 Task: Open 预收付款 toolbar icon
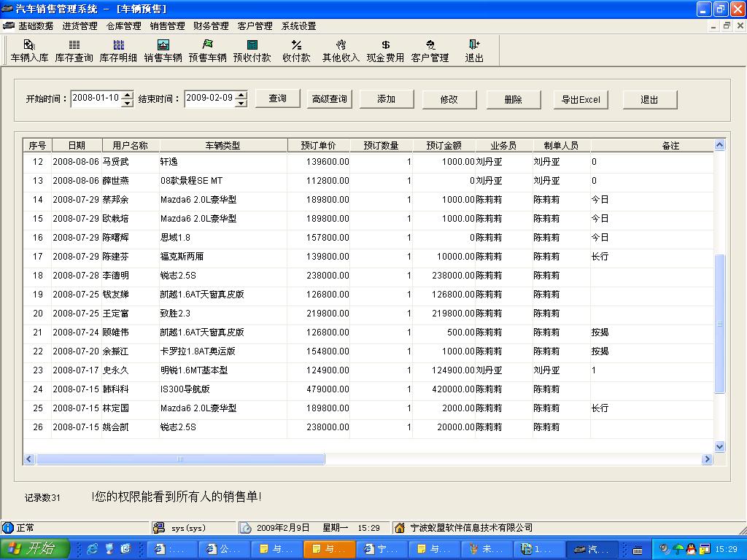pos(252,51)
